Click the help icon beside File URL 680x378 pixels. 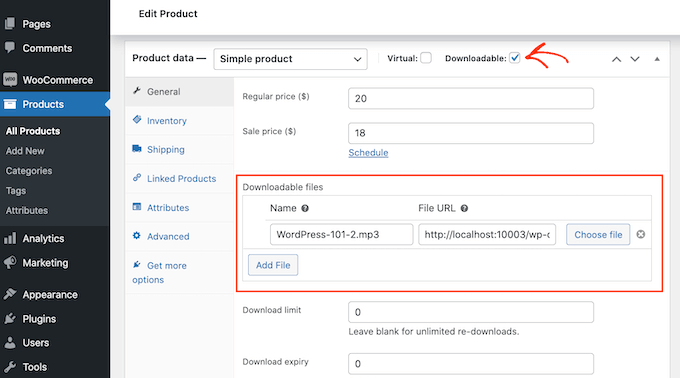click(x=464, y=209)
